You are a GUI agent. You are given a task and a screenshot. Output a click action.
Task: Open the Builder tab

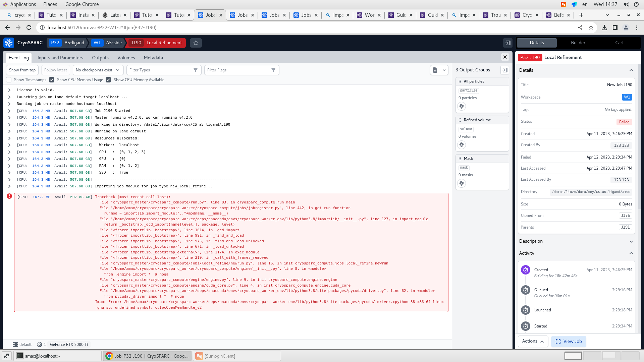click(578, 43)
